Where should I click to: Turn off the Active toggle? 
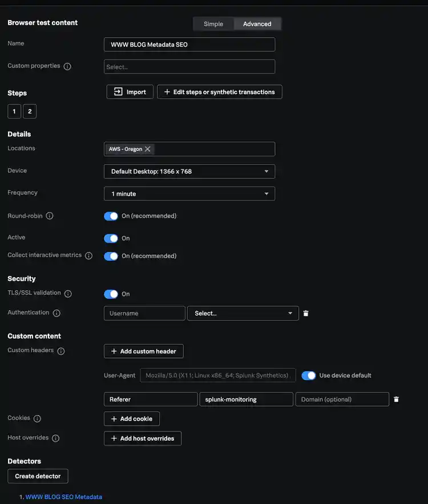tap(111, 238)
